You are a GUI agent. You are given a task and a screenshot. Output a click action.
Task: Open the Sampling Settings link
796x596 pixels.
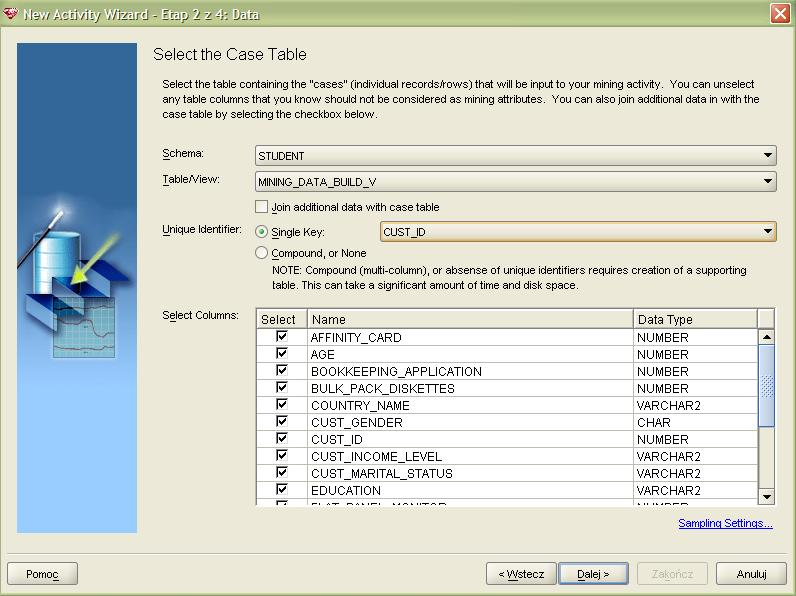(x=725, y=523)
